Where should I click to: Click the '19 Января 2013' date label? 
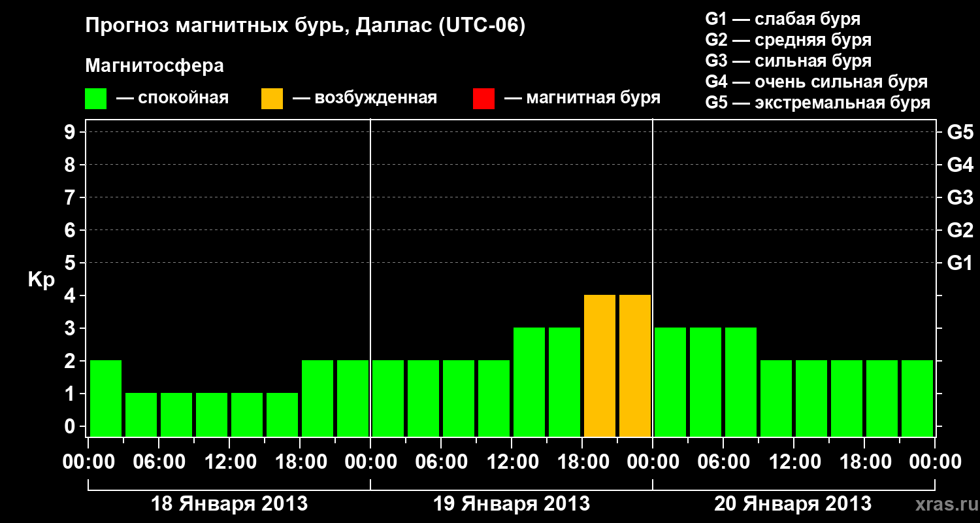point(512,504)
